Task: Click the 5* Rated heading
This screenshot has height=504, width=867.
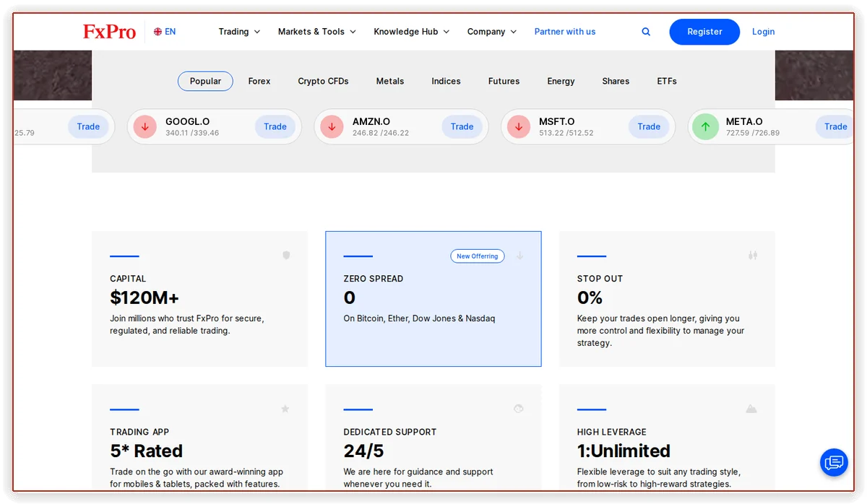Action: coord(146,451)
